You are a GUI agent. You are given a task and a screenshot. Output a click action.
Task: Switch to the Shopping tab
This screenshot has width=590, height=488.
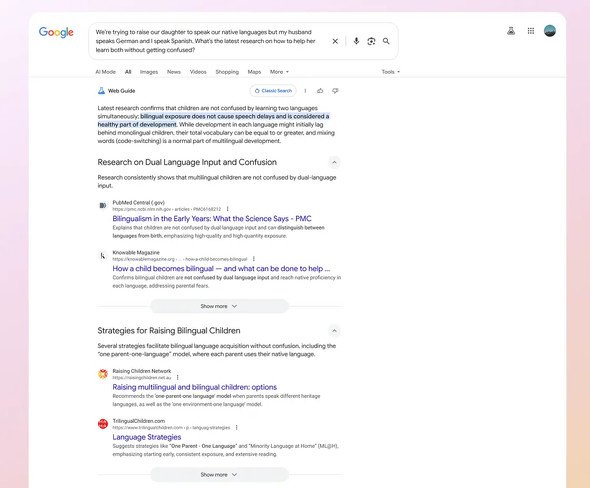tap(227, 72)
